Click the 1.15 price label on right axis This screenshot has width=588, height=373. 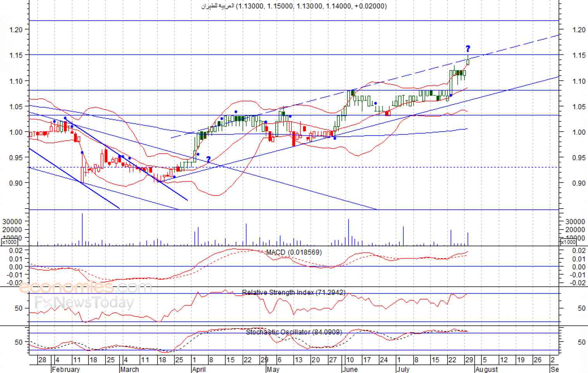tap(579, 55)
